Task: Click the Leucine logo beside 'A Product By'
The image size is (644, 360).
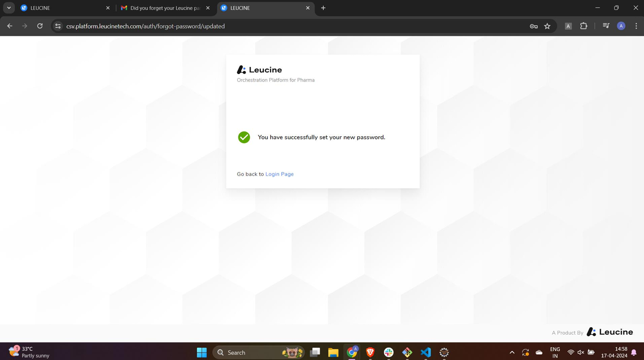Action: pos(610,332)
